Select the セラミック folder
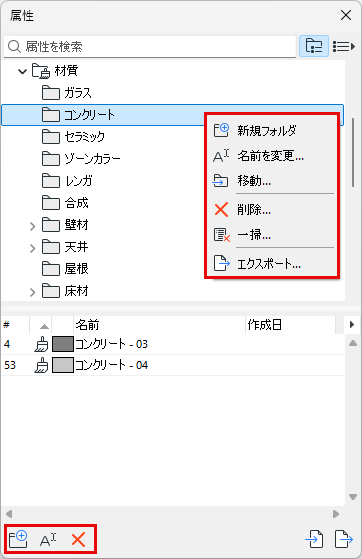The height and width of the screenshot is (559, 362). 73,137
